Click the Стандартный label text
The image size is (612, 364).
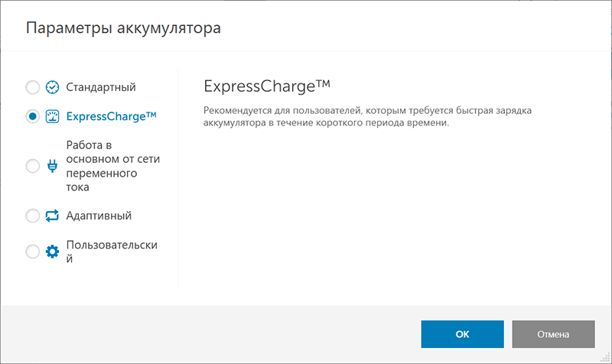(101, 87)
